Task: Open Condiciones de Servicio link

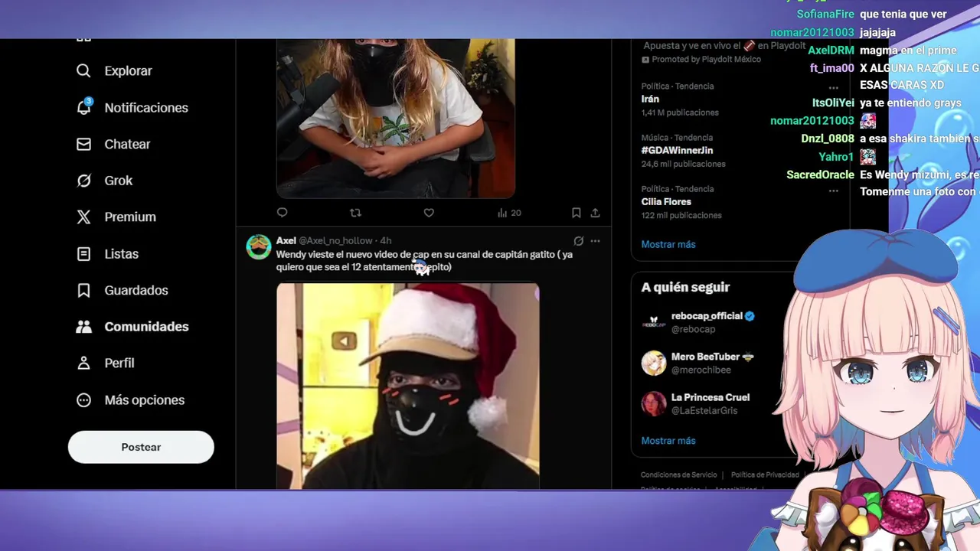Action: 679,475
